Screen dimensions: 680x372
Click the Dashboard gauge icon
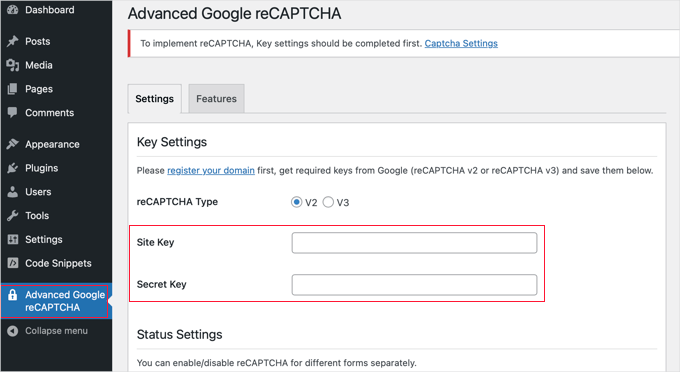point(13,10)
